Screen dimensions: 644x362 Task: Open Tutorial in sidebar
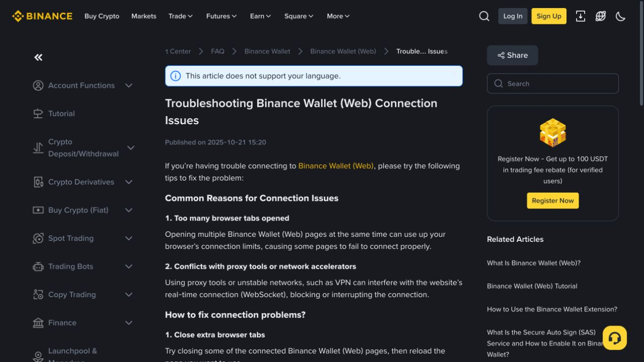[x=61, y=114]
